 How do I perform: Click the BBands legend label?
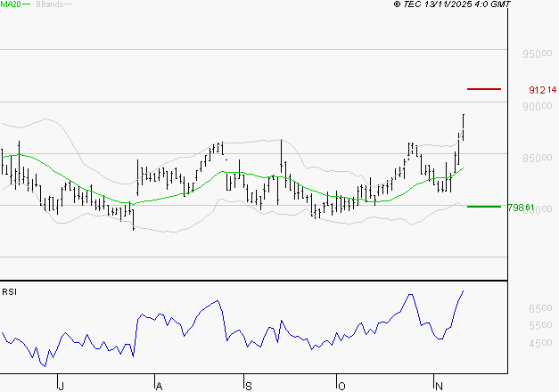pyautogui.click(x=50, y=4)
